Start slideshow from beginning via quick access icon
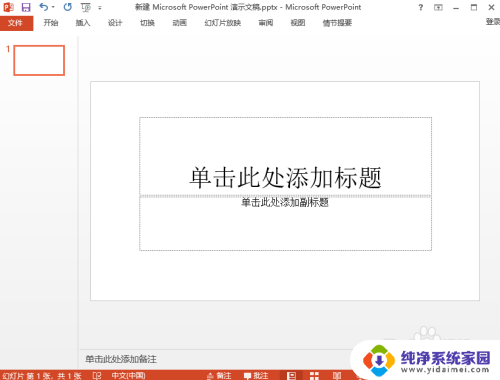This screenshot has width=500, height=380. [x=86, y=7]
